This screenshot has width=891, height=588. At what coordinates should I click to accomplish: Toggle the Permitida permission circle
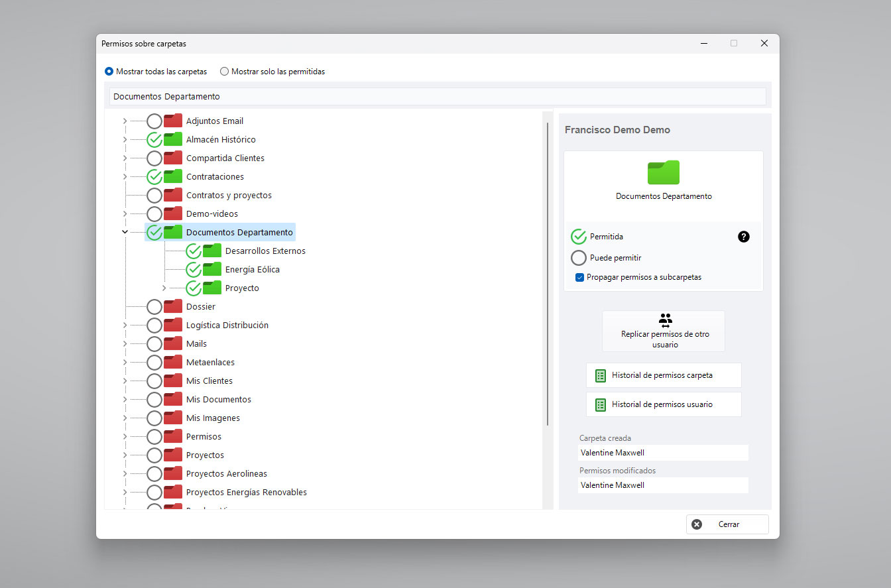(579, 237)
